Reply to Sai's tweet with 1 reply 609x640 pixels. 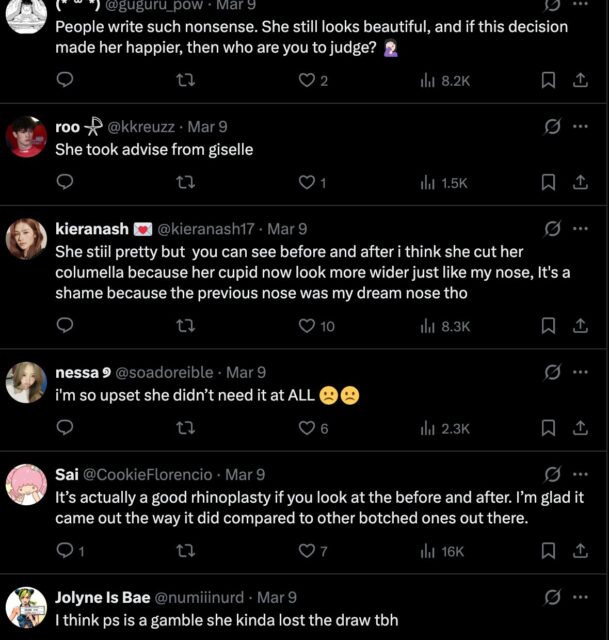65,550
